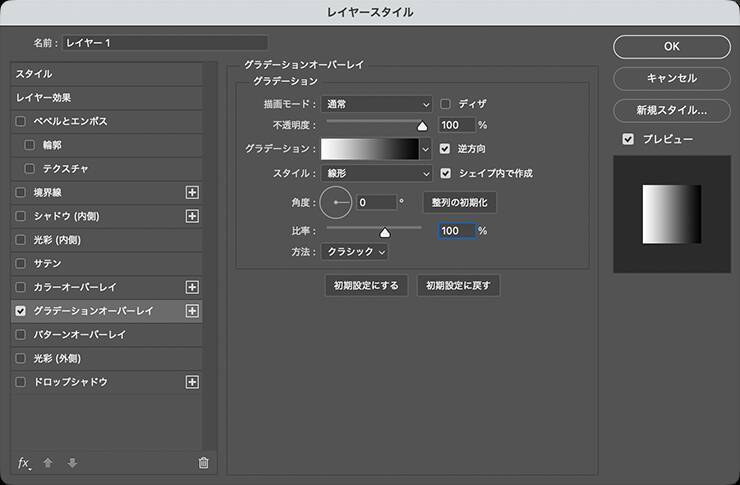Add another ドロップシャドウ with plus icon
The width and height of the screenshot is (740, 485).
coord(192,382)
